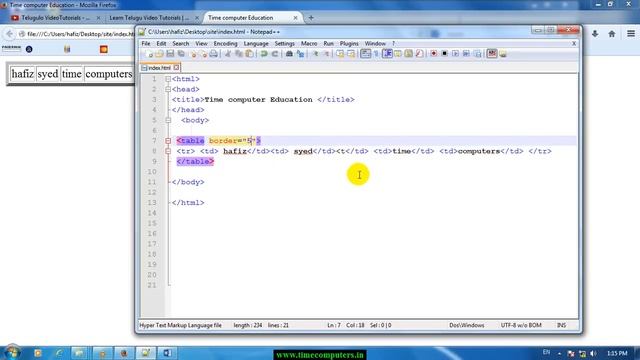This screenshot has width=640, height=360.
Task: Open the Search menu
Action: 180,43
